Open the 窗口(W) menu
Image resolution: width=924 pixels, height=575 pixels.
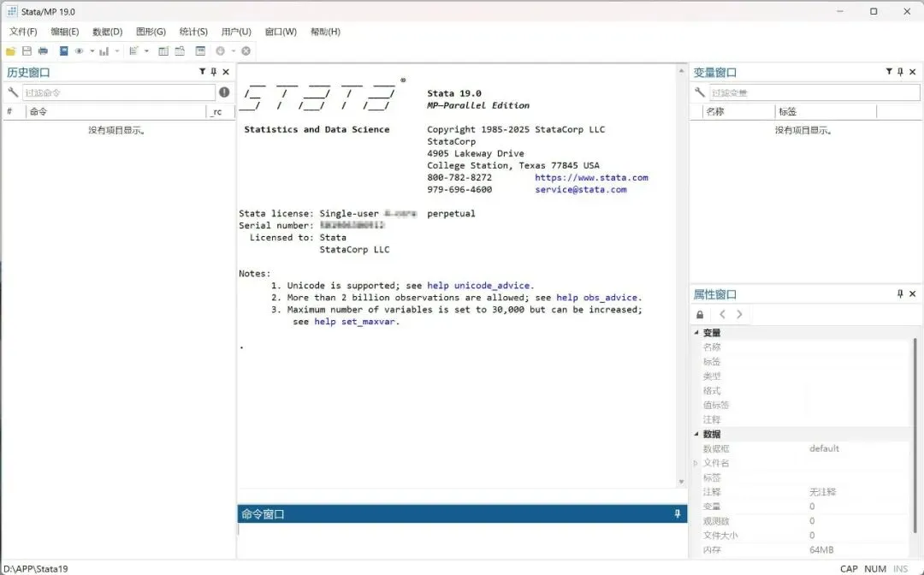pyautogui.click(x=281, y=32)
